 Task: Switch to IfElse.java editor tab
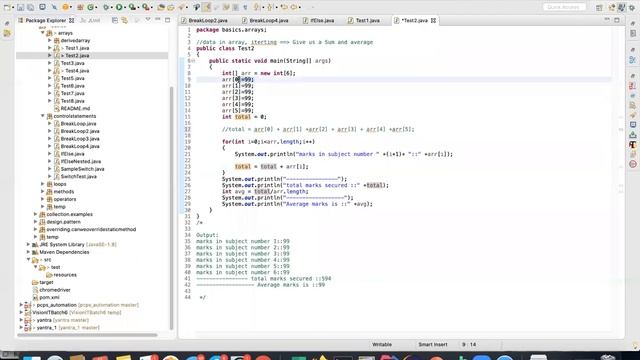point(318,20)
